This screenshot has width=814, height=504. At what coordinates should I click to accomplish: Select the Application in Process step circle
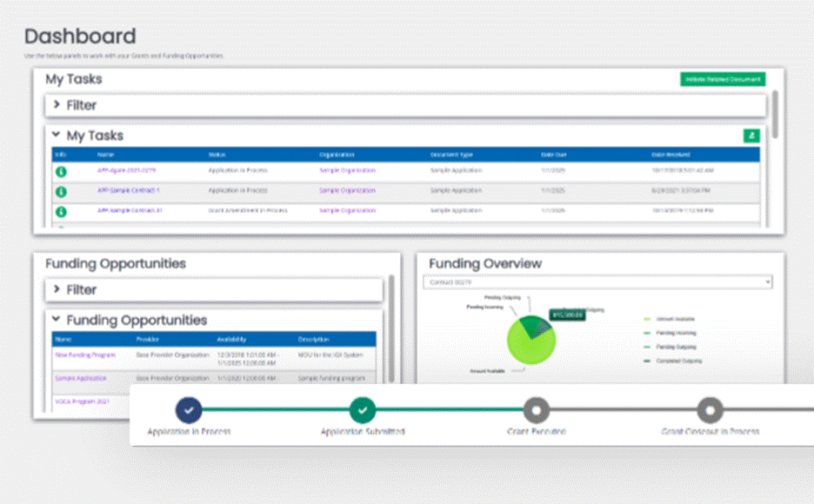point(189,408)
